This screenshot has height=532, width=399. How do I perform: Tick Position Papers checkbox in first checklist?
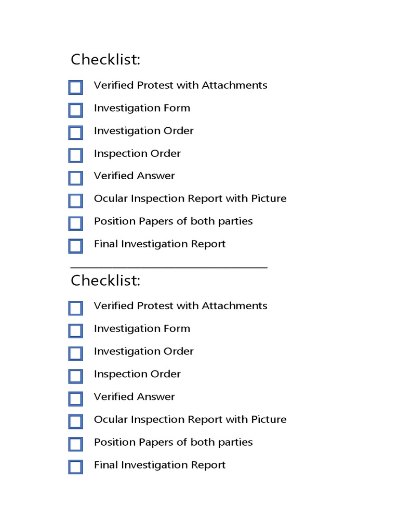[75, 223]
